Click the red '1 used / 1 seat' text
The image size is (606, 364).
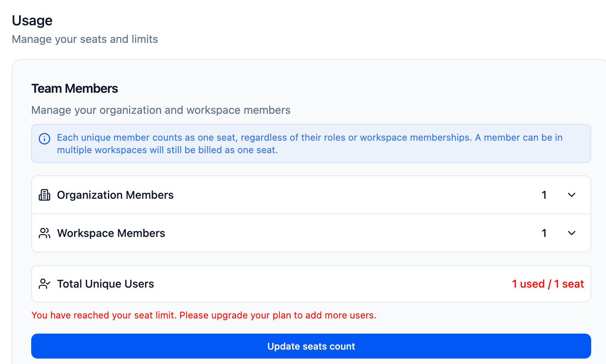click(548, 284)
